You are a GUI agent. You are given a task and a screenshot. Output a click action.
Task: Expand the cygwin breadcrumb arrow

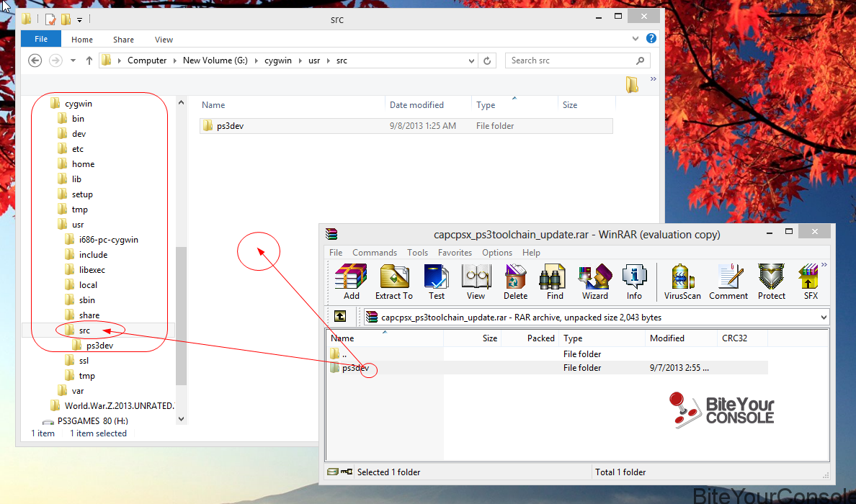tap(300, 60)
